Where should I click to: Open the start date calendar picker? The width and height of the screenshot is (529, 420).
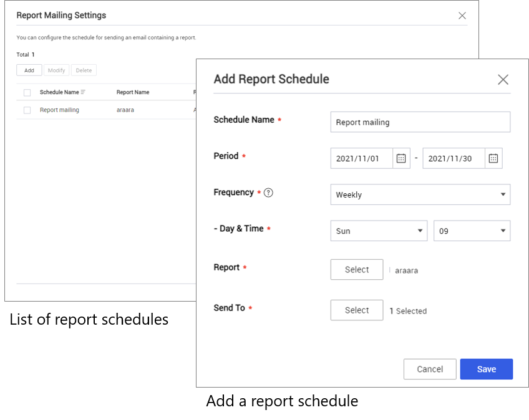point(401,158)
